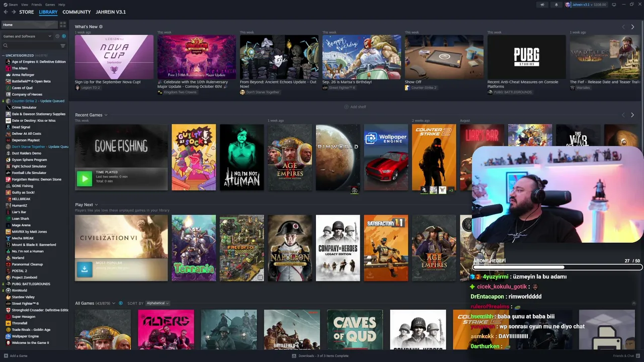Go forward with the right arrow navigation icon
The height and width of the screenshot is (362, 644).
coord(14,12)
